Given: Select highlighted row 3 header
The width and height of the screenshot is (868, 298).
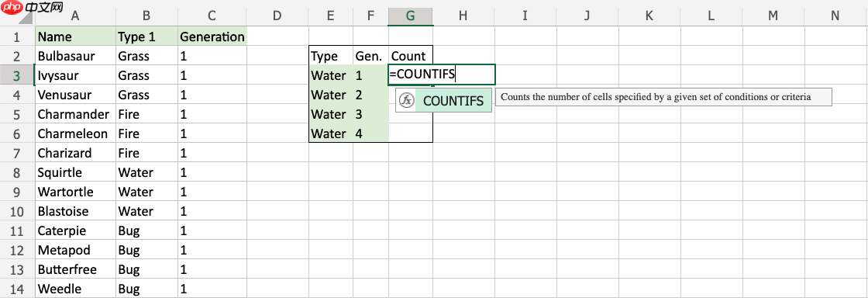Looking at the screenshot, I should (x=17, y=75).
